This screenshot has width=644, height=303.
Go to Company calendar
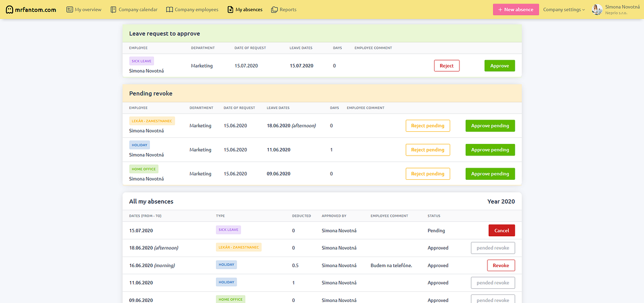(134, 10)
